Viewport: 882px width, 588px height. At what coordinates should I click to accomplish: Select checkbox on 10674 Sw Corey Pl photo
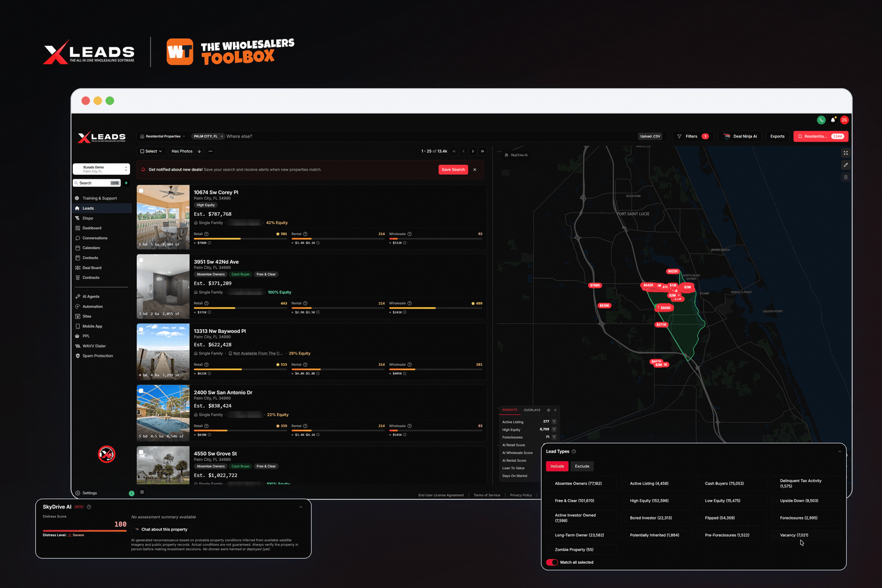(x=141, y=191)
